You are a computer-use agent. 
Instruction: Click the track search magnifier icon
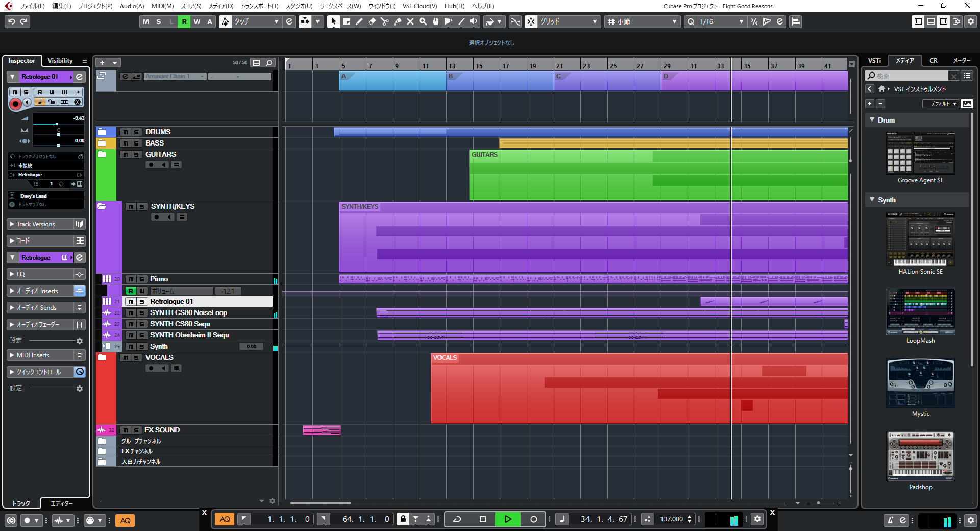click(269, 63)
